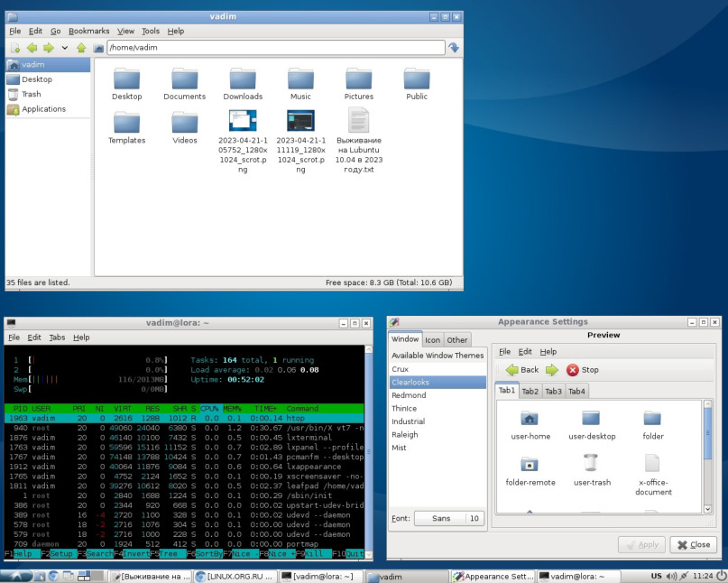Click the home folder toolbar icon
728x583 pixels.
pos(98,48)
